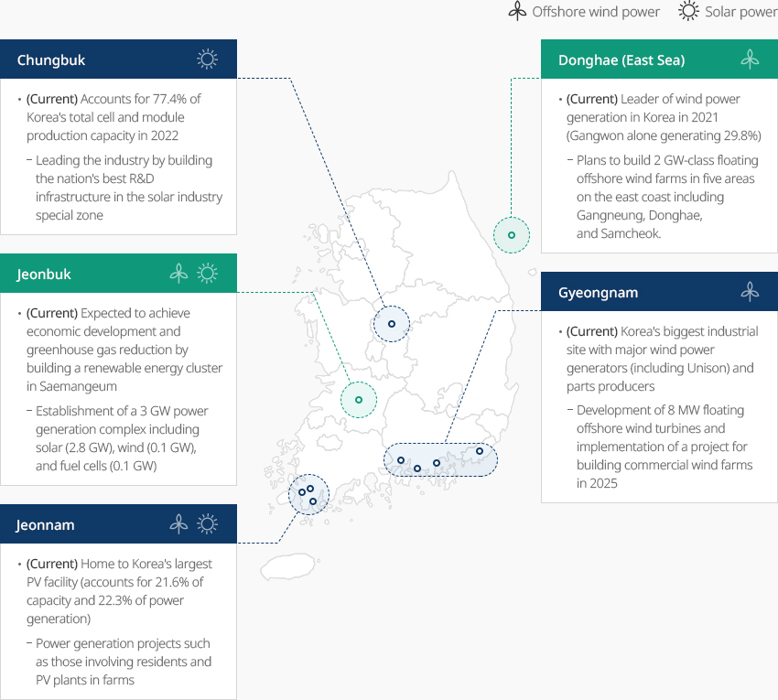The width and height of the screenshot is (778, 700).
Task: Click the wind turbine icon in Jeonbuk header
Action: tap(178, 274)
